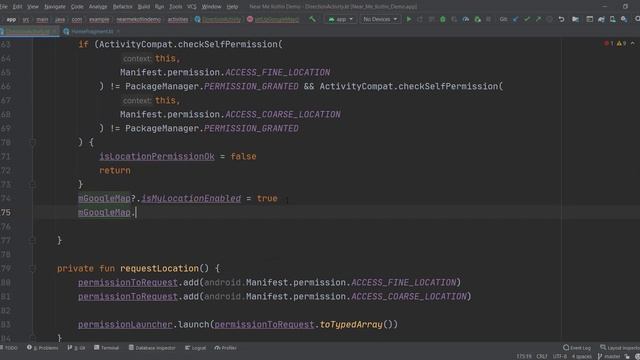Open the Layout Inspector tool window
This screenshot has width=640, height=360.
click(620, 348)
